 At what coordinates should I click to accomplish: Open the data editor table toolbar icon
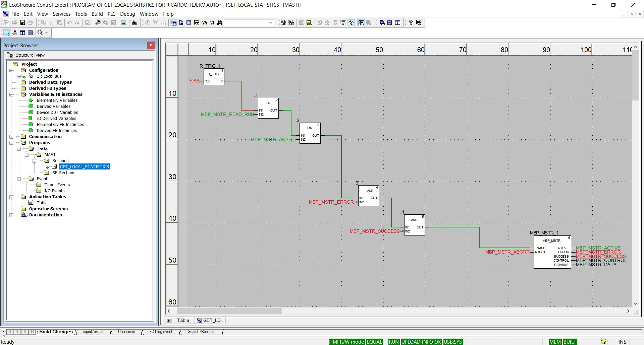click(189, 22)
